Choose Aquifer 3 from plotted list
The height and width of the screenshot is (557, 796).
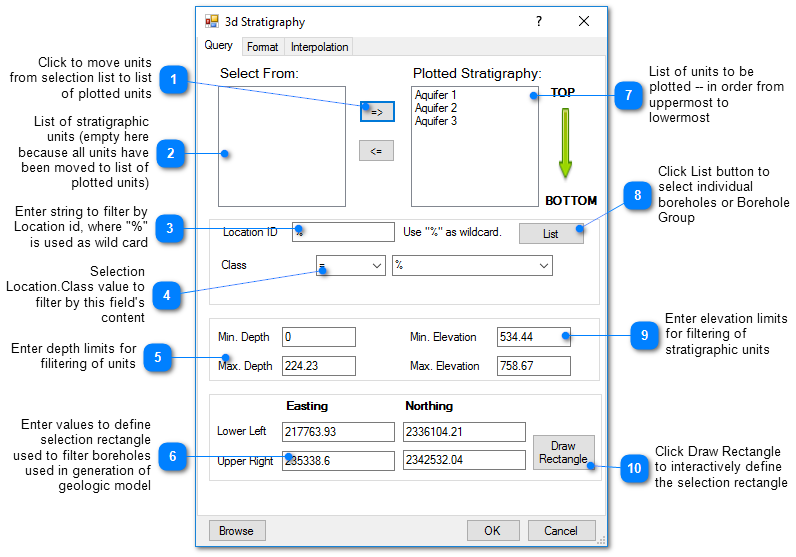pos(436,121)
